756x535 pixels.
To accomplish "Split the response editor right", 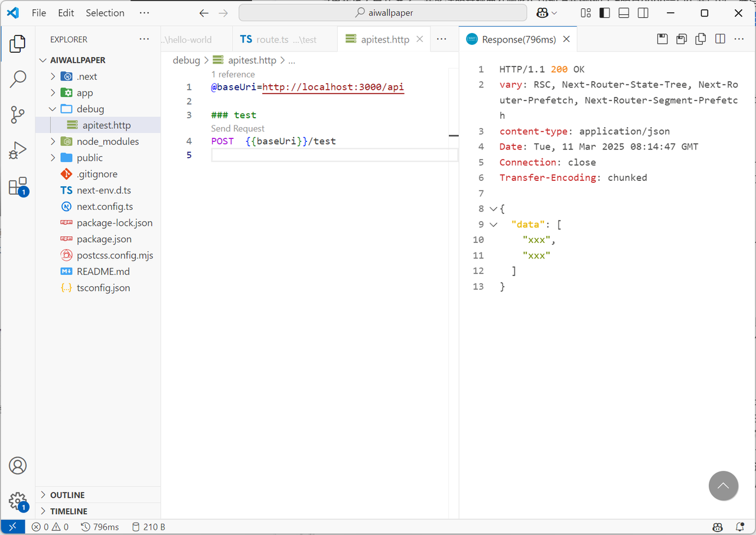I will [720, 39].
